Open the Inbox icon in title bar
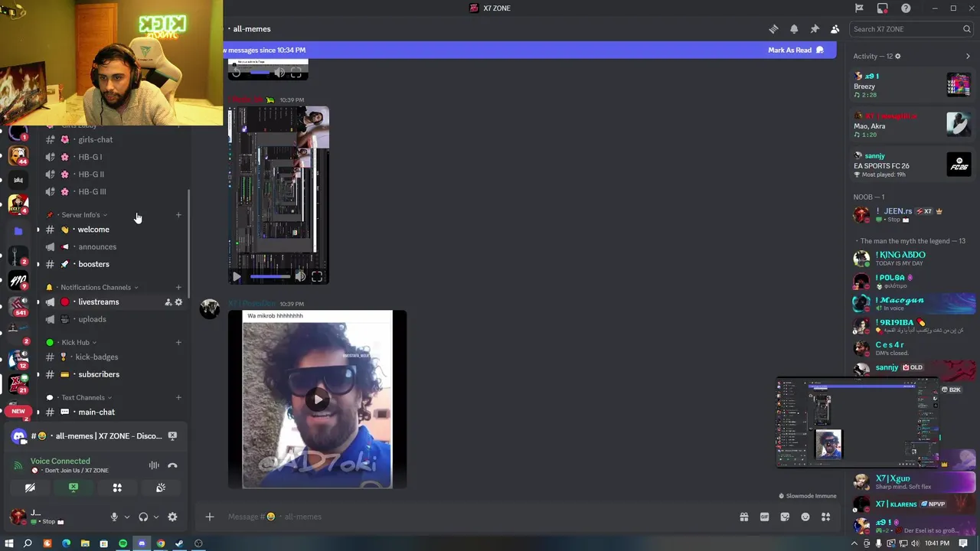Viewport: 980px width, 551px height. (883, 8)
